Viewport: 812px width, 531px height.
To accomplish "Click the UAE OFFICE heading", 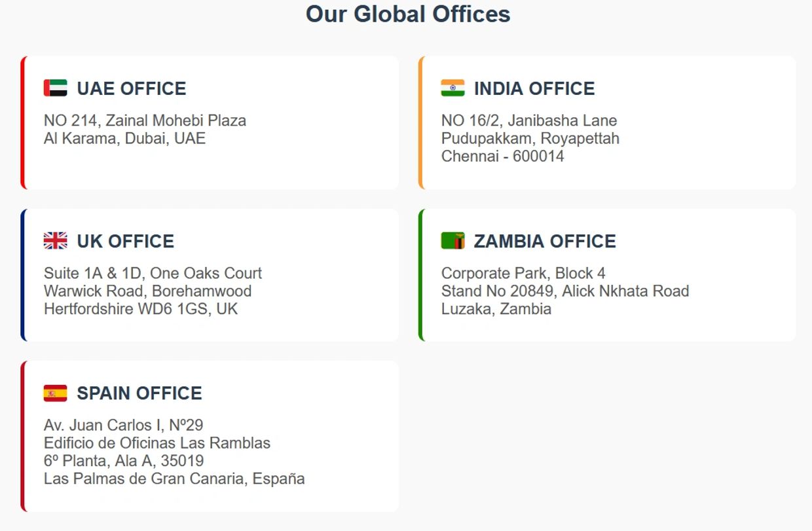I will pos(131,88).
